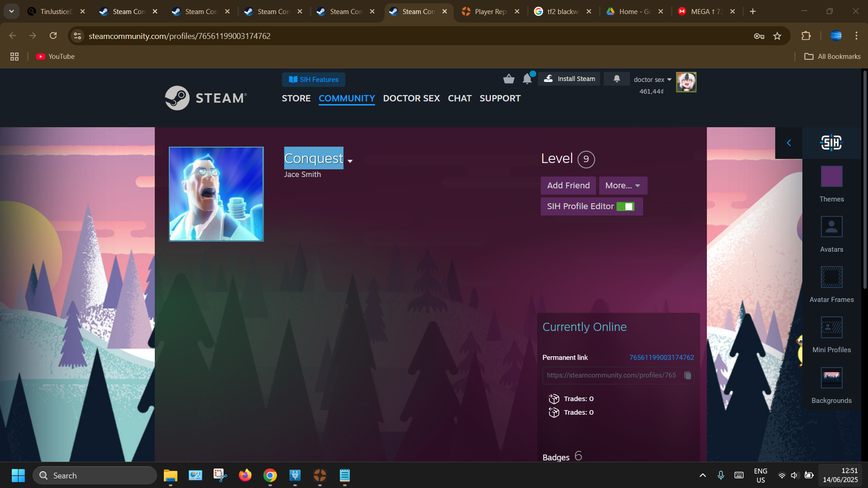
Task: Open the Chrome profile avatar
Action: coord(836,36)
